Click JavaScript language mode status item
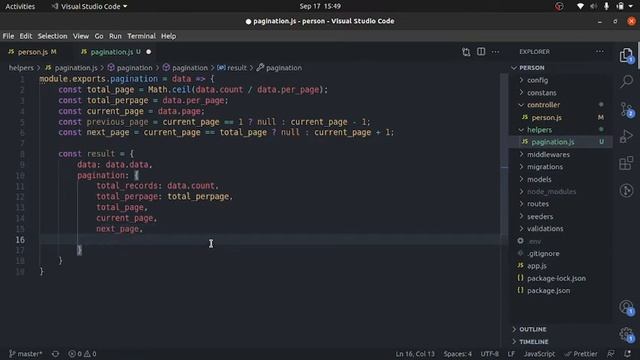 (x=539, y=354)
